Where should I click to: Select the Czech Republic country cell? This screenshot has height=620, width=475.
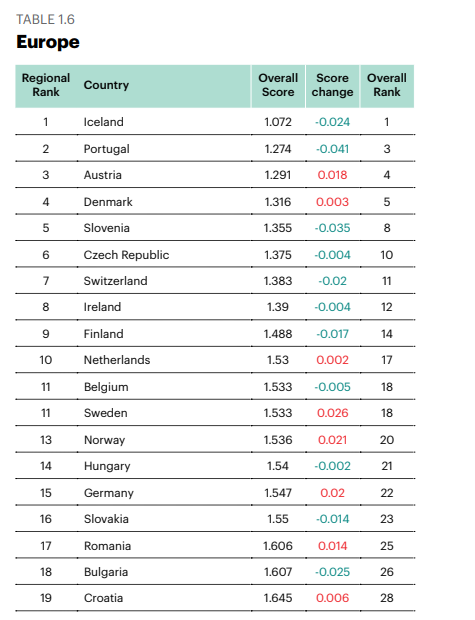pos(126,255)
